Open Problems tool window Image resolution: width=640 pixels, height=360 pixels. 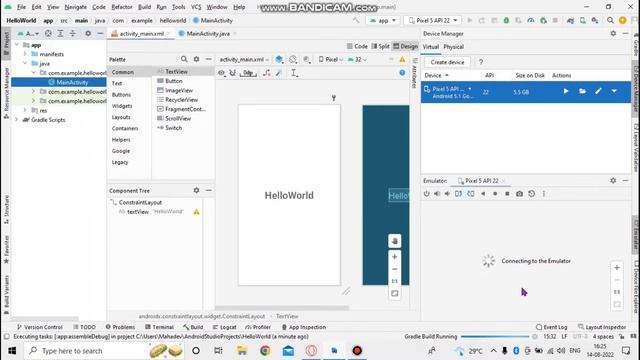pos(120,327)
